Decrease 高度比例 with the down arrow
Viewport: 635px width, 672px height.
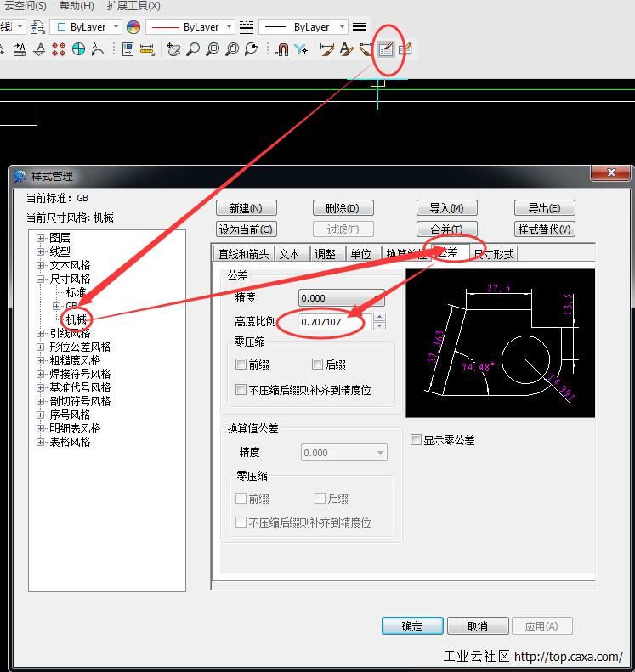(x=380, y=326)
